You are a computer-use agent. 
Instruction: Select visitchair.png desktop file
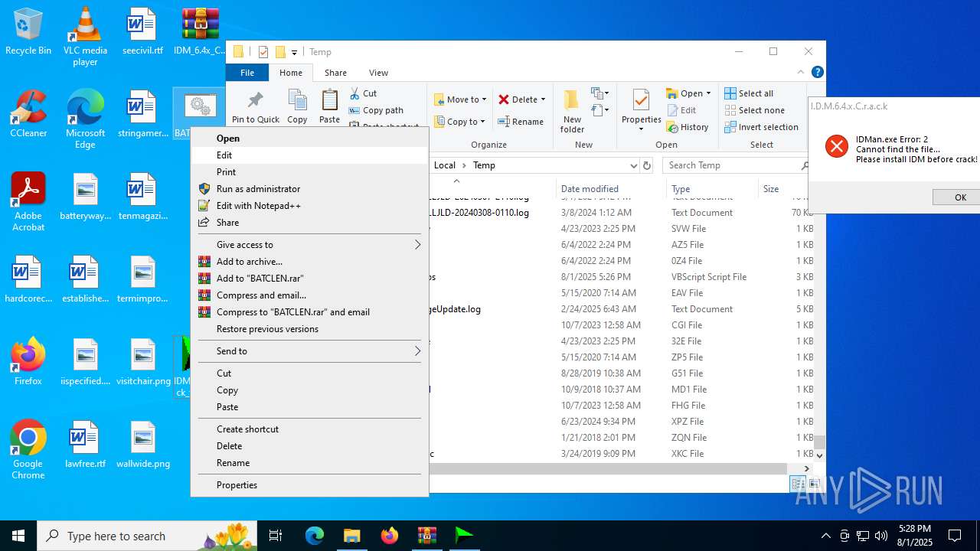(x=143, y=362)
